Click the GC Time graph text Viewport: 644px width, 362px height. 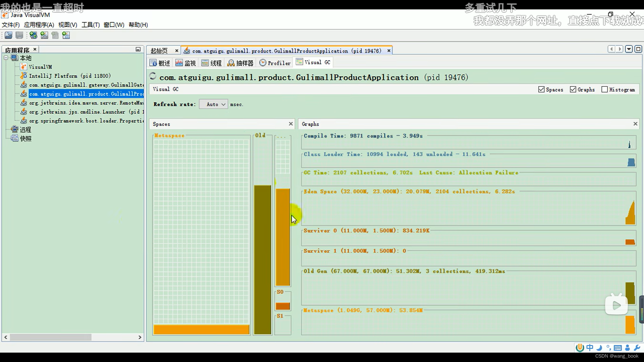411,173
